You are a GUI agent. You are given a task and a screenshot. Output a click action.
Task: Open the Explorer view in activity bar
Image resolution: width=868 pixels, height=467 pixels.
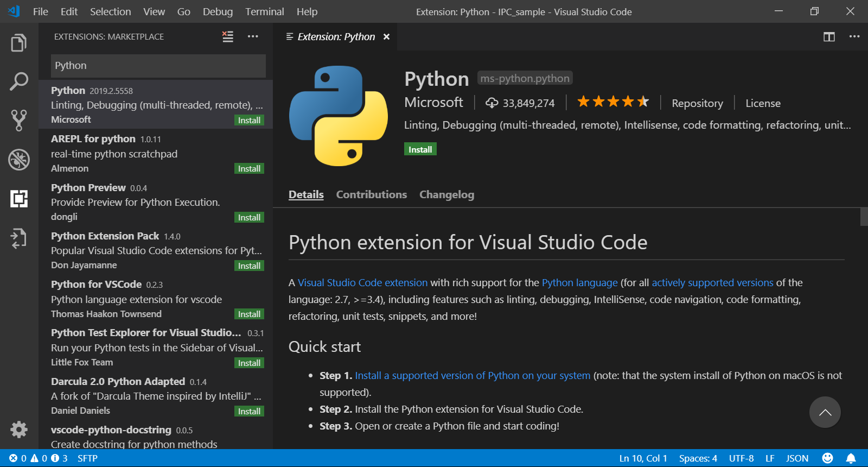coord(19,43)
